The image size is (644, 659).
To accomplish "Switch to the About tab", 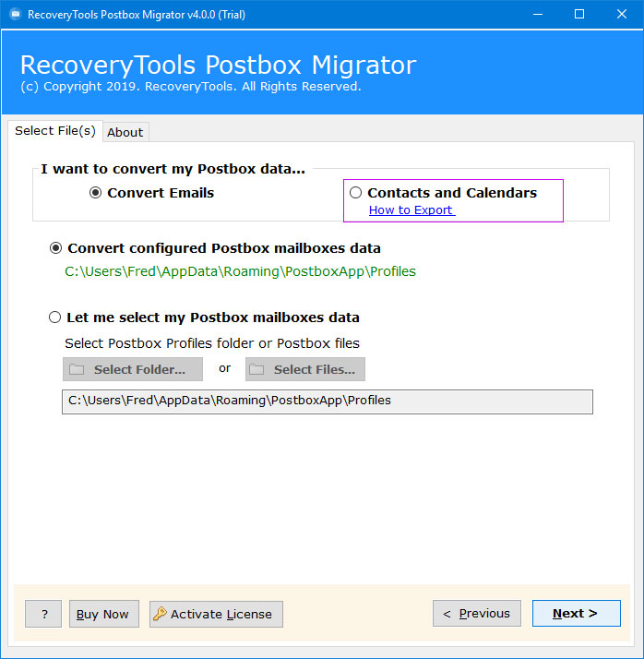I will 125,132.
